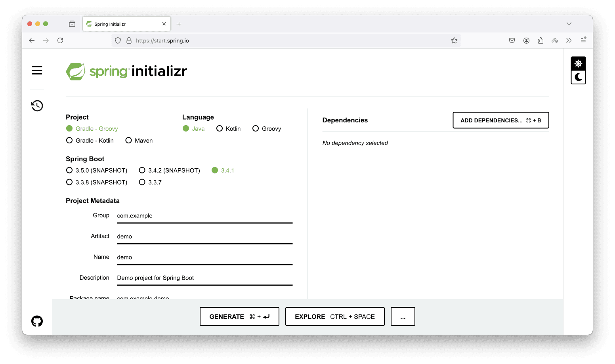Edit the Name field

[205, 257]
